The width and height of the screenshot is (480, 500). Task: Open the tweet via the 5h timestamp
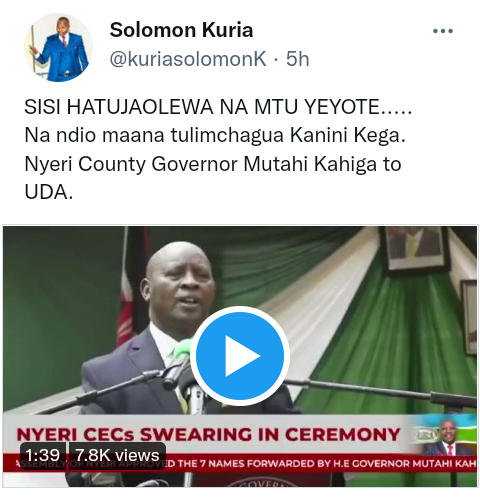(x=298, y=59)
